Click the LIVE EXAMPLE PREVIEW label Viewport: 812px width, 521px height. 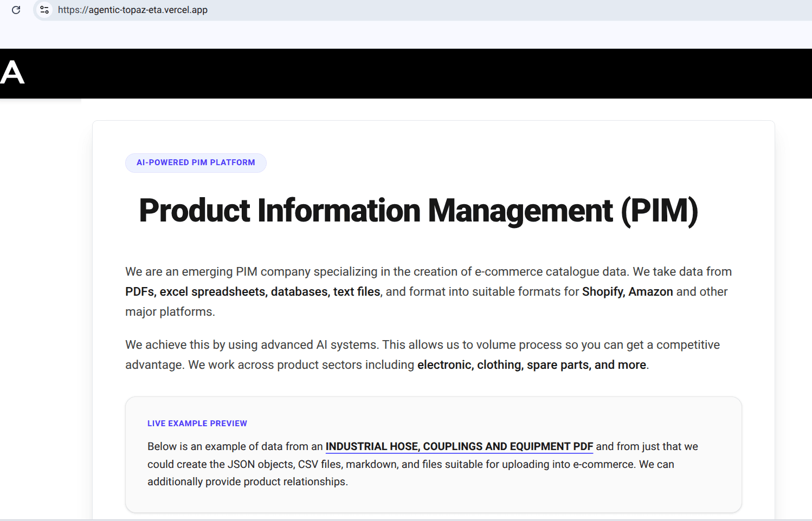pos(197,424)
